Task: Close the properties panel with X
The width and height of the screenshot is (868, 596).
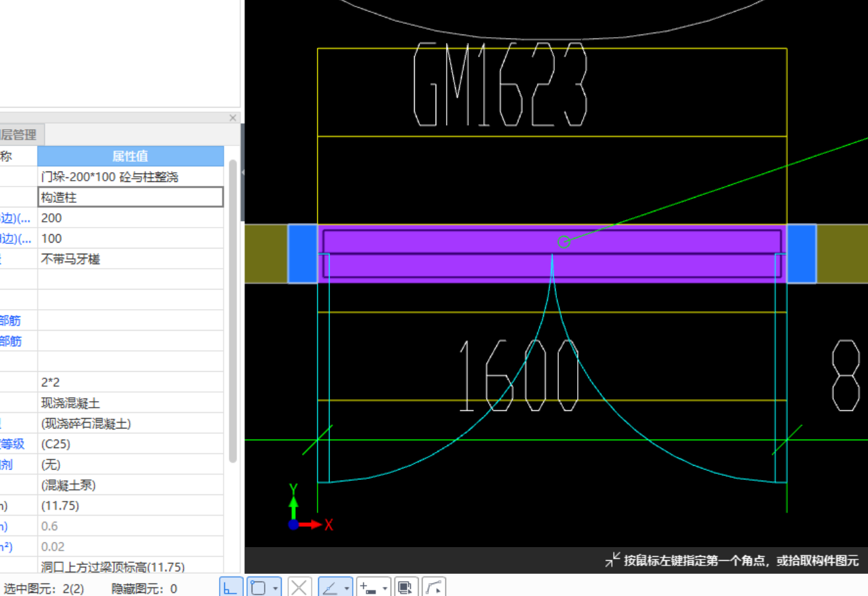Action: click(233, 118)
